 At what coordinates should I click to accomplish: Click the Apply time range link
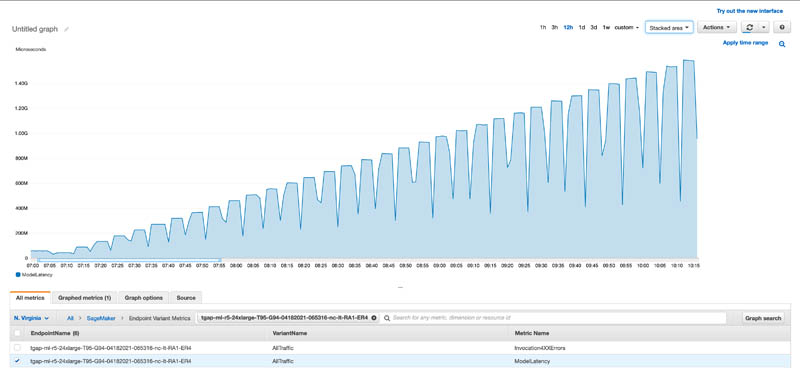tap(745, 43)
